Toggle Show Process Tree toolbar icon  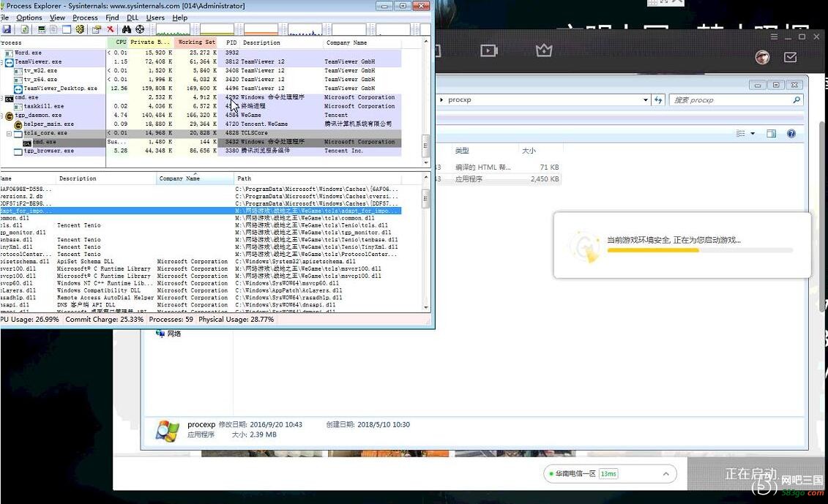pyautogui.click(x=54, y=29)
